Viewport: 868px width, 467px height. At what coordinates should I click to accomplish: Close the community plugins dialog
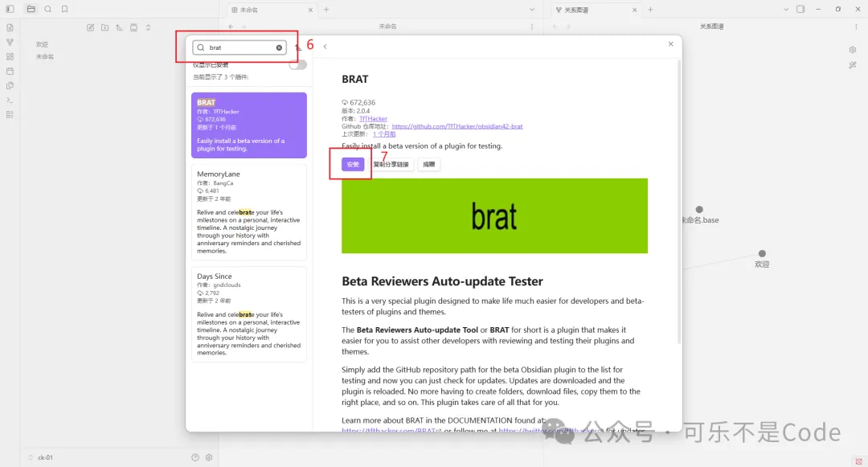(670, 43)
